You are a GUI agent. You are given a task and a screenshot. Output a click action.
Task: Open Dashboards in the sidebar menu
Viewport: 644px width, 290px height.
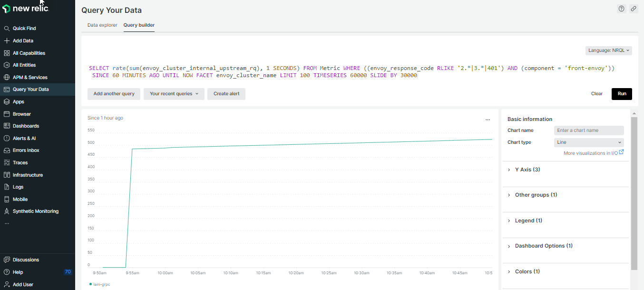point(26,126)
